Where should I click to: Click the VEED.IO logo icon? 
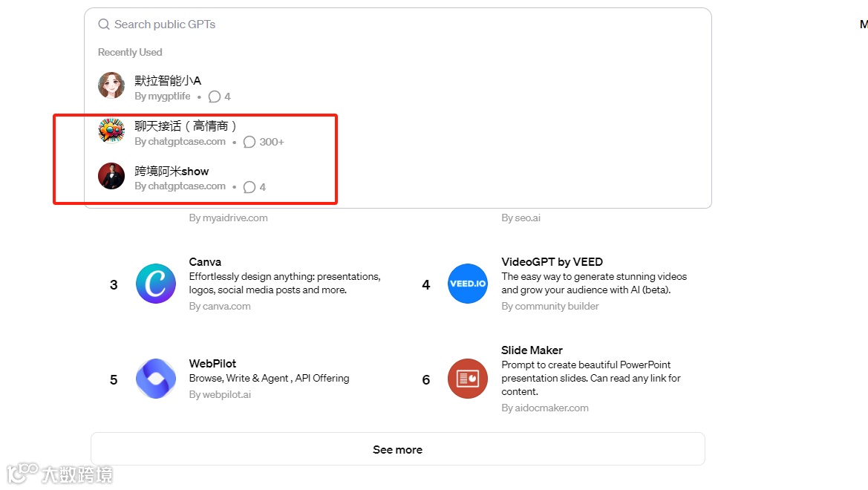coord(468,284)
